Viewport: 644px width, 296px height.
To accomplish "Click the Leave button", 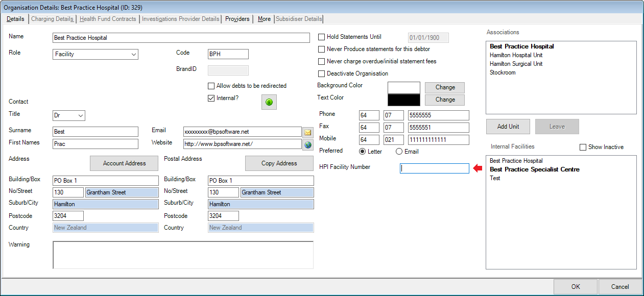I will point(557,127).
